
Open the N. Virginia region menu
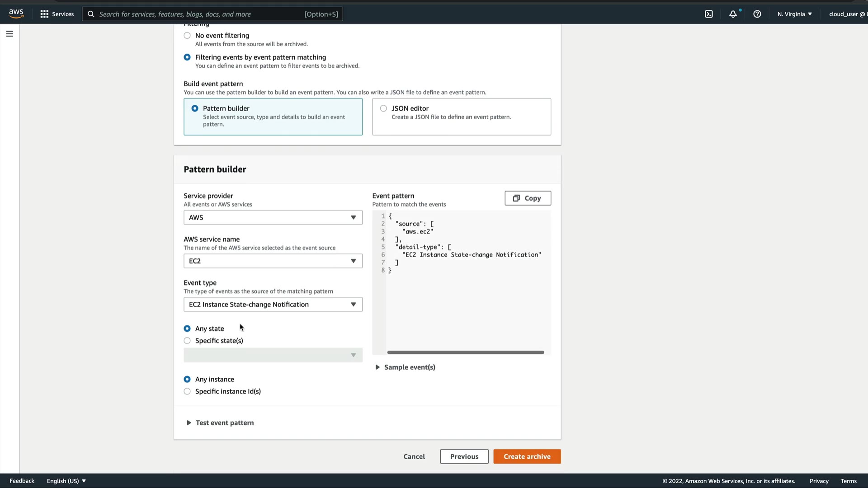[794, 14]
